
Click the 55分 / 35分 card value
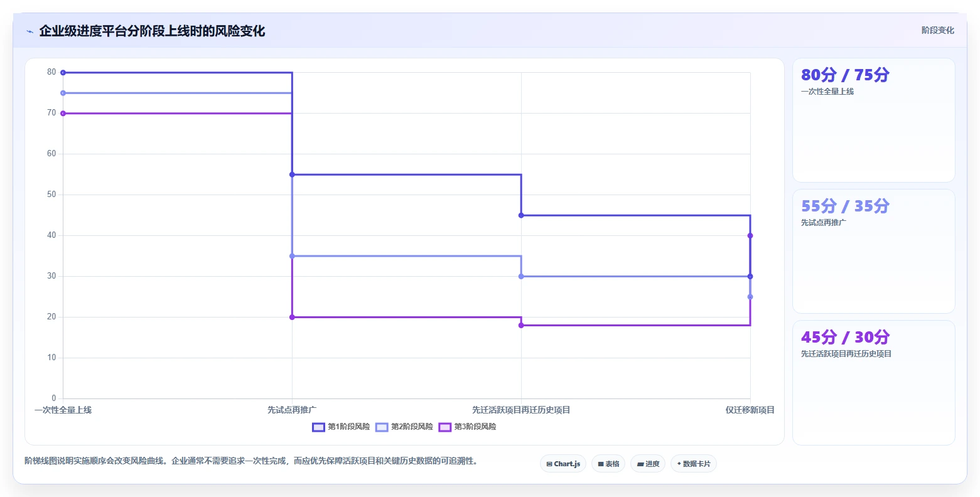point(845,206)
